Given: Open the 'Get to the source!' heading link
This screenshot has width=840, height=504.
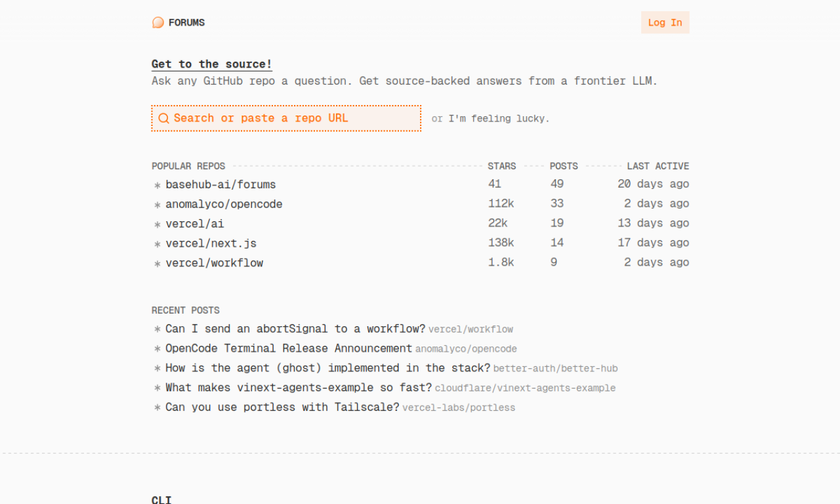Looking at the screenshot, I should (x=211, y=64).
